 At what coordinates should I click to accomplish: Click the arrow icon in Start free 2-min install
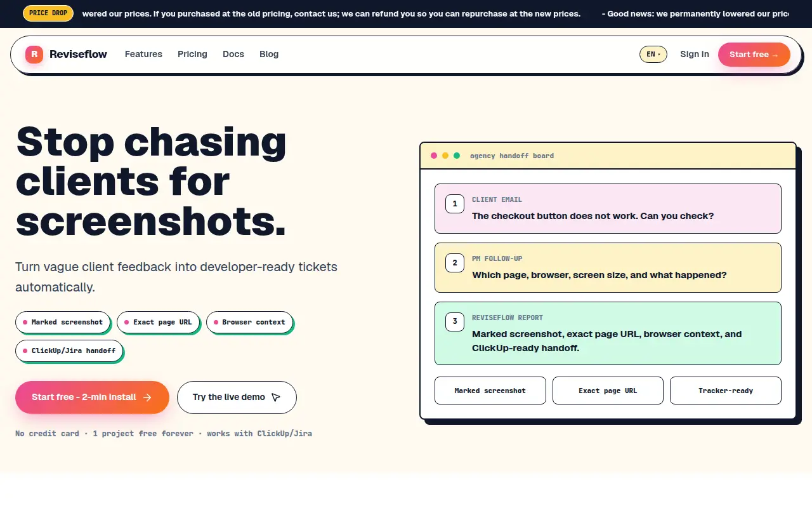pos(147,398)
